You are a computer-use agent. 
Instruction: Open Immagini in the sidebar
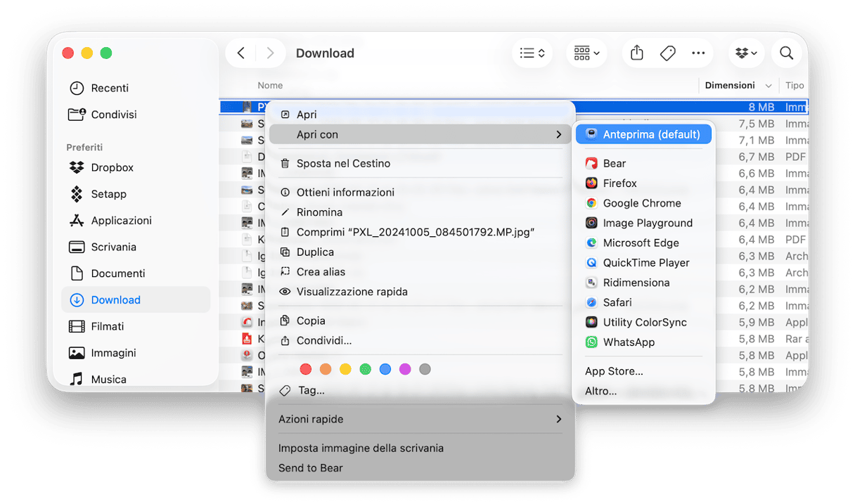point(136,353)
